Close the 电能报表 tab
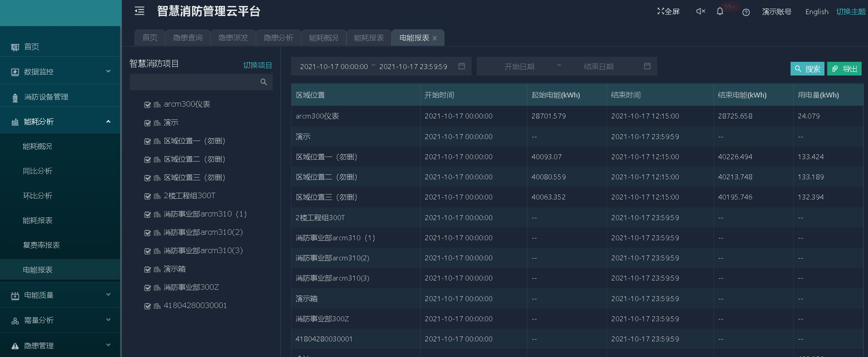Screen dimensions: 868x357 click(x=435, y=38)
